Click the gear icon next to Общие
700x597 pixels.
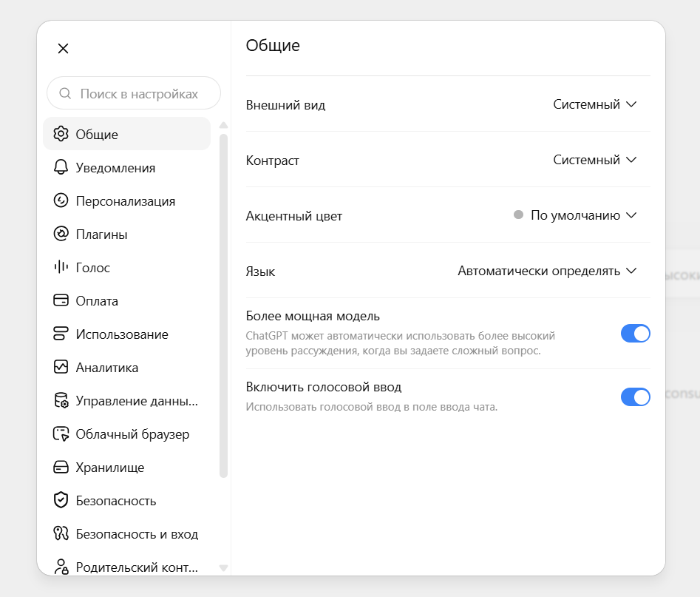[61, 134]
